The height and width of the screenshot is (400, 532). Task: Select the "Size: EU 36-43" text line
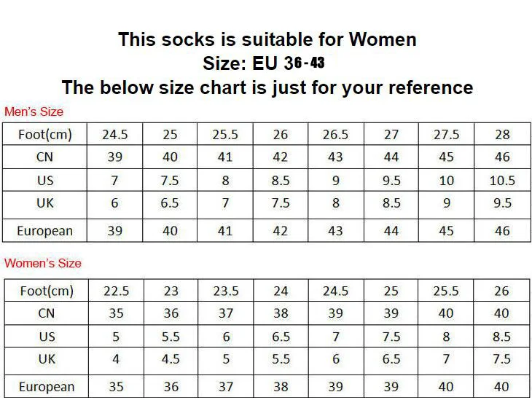[264, 63]
